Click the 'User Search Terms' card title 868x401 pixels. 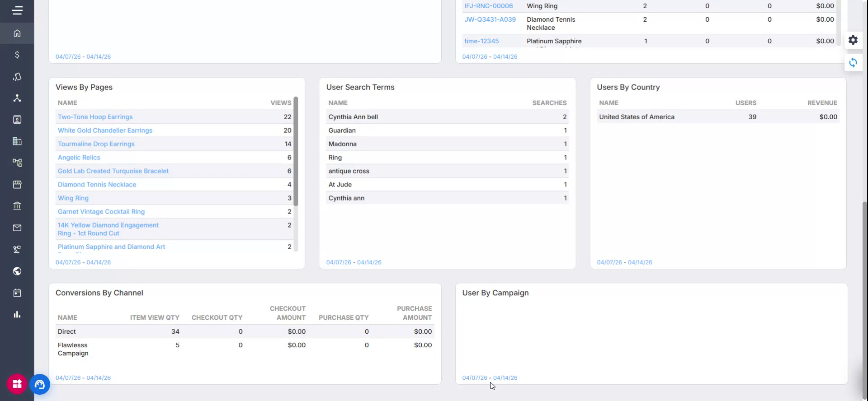360,87
